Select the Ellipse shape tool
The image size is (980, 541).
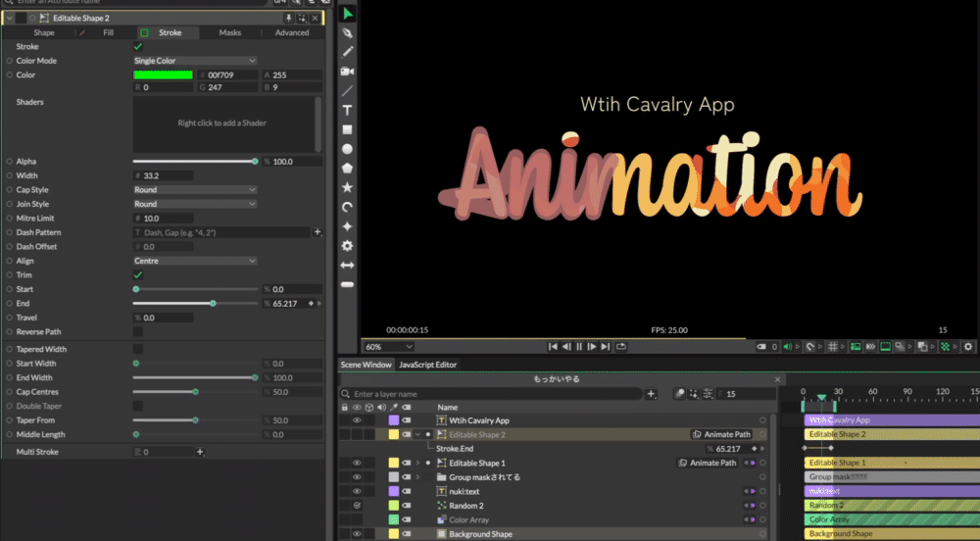pos(348,149)
